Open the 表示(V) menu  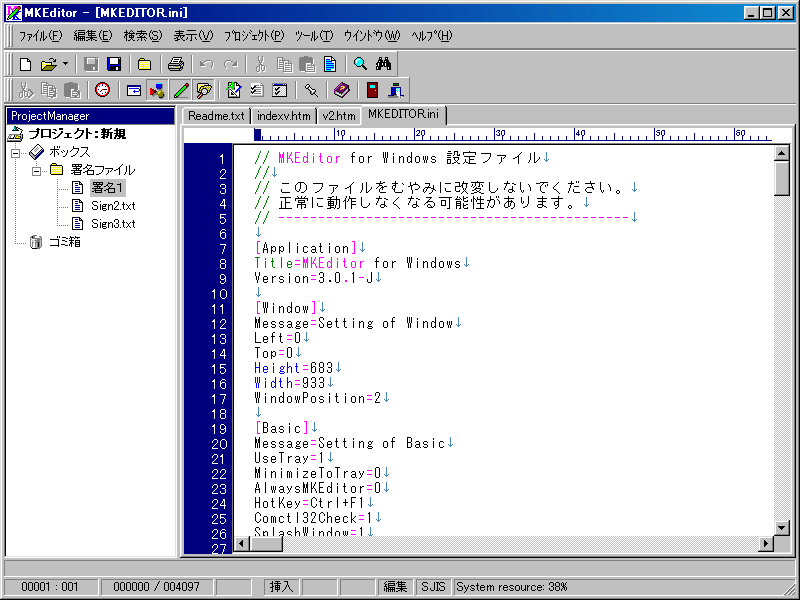[x=193, y=36]
